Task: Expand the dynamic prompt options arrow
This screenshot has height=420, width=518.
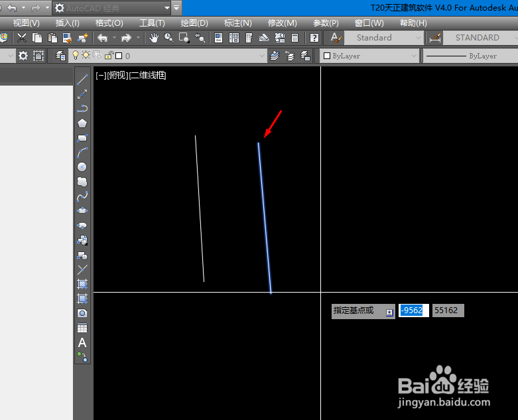Action: (x=389, y=313)
